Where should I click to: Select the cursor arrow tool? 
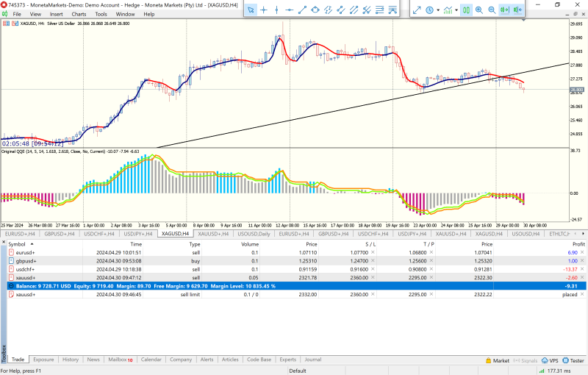251,10
